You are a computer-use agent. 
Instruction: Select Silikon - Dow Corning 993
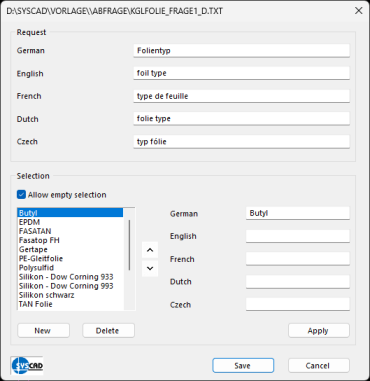coord(70,286)
